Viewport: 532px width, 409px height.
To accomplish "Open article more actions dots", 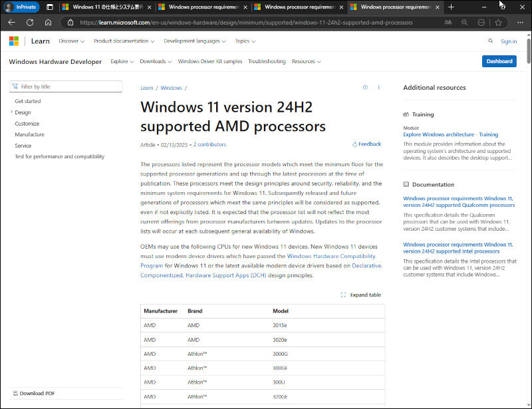I will (378, 87).
